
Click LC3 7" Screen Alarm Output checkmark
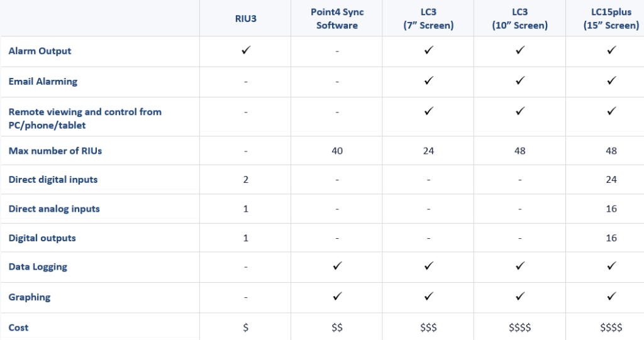click(428, 50)
